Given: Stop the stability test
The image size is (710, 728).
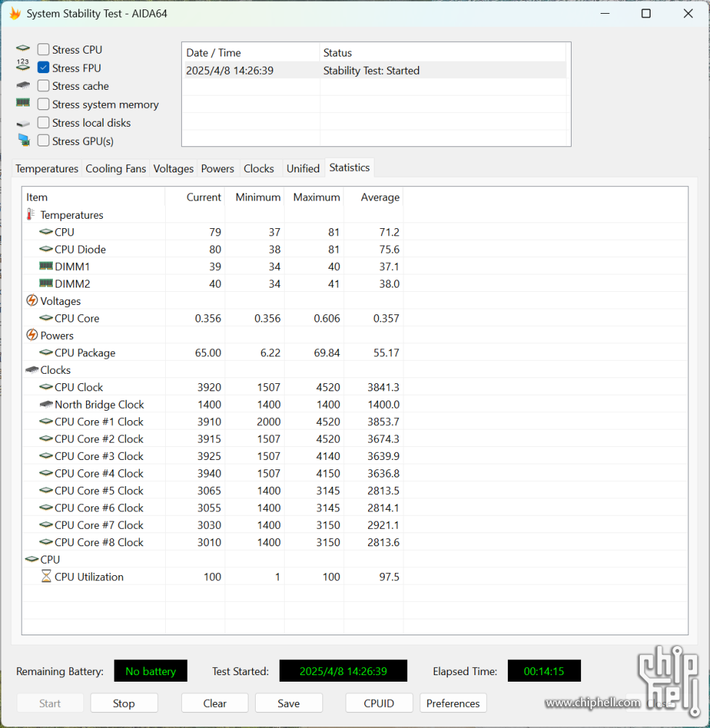Looking at the screenshot, I should tap(124, 703).
